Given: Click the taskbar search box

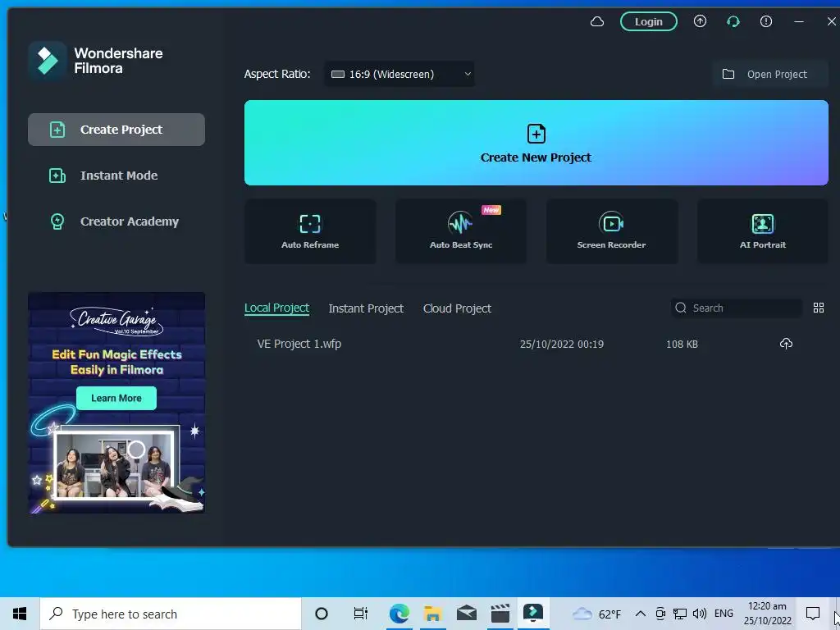Looking at the screenshot, I should click(171, 614).
